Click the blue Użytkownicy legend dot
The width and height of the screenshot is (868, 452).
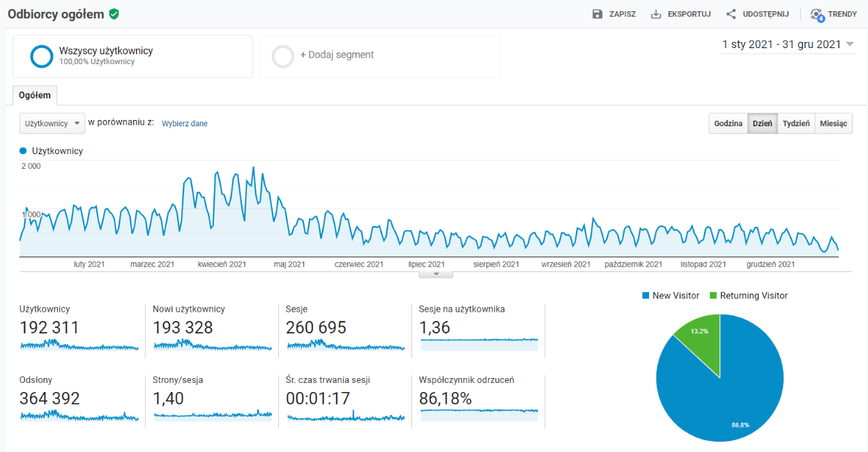[x=23, y=151]
